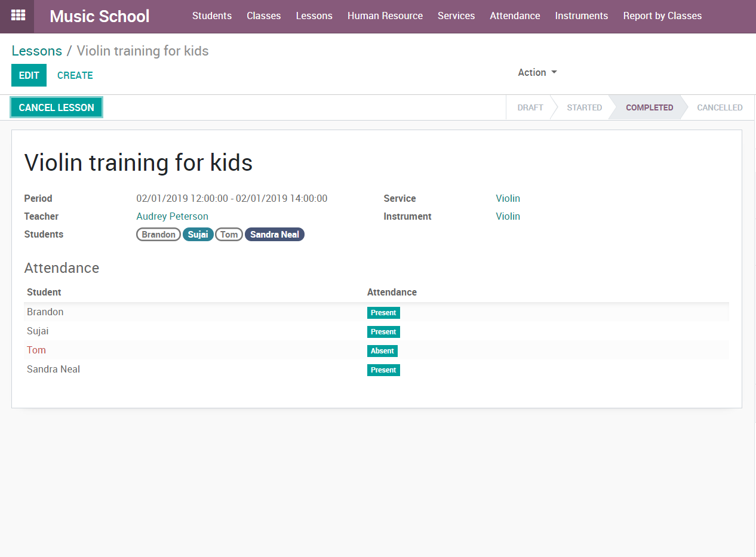This screenshot has width=756, height=557.
Task: Open the Students menu
Action: (211, 16)
